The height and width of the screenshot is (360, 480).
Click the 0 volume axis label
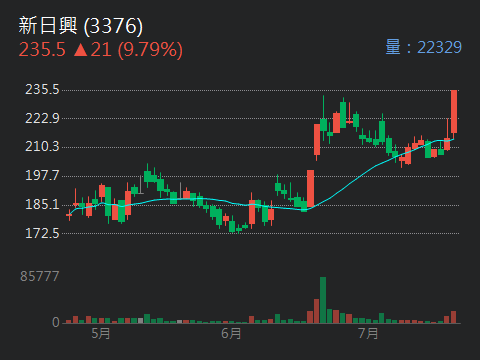56,322
